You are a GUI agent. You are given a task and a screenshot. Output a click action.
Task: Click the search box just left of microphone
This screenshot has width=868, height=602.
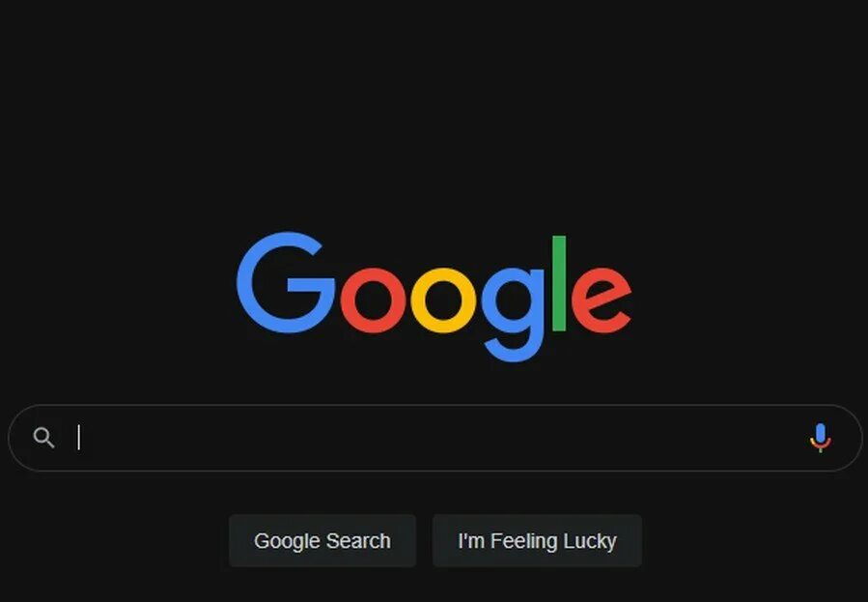(x=775, y=438)
